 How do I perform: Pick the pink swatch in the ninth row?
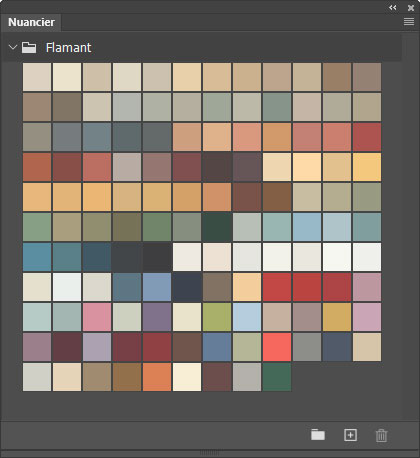click(97, 317)
